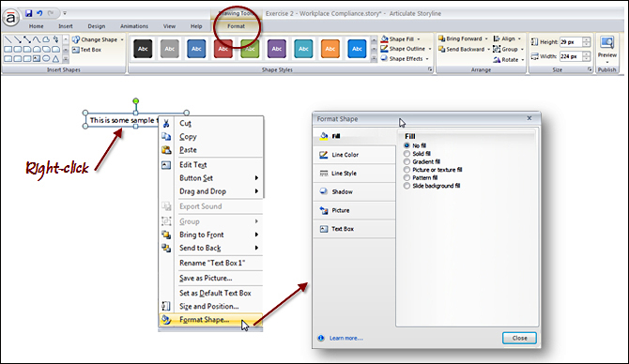Click the Preview icon

(606, 43)
